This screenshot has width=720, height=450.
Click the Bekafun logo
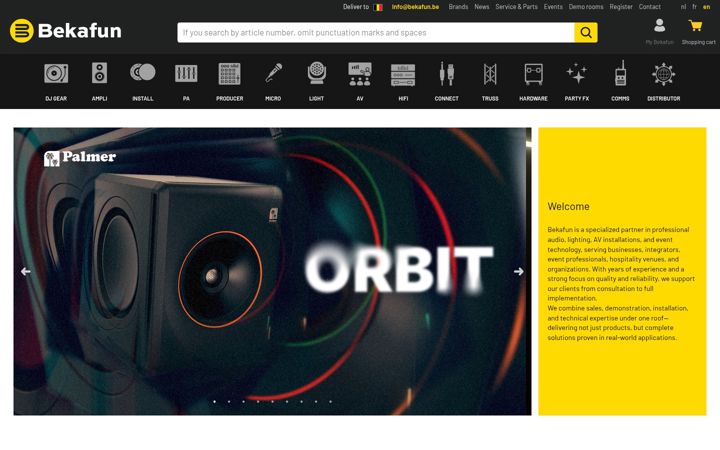tap(66, 31)
